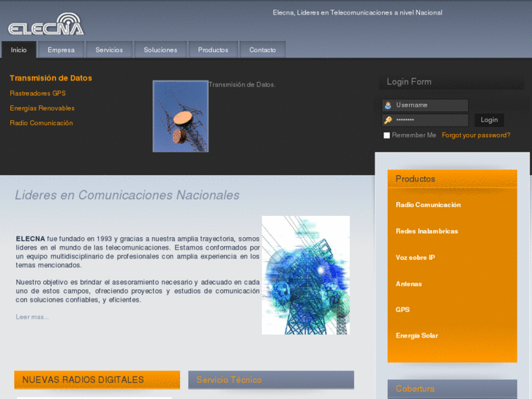Choose Radio Comunicación in slideshow list
Viewport: 532px width, 399px height.
[42, 123]
